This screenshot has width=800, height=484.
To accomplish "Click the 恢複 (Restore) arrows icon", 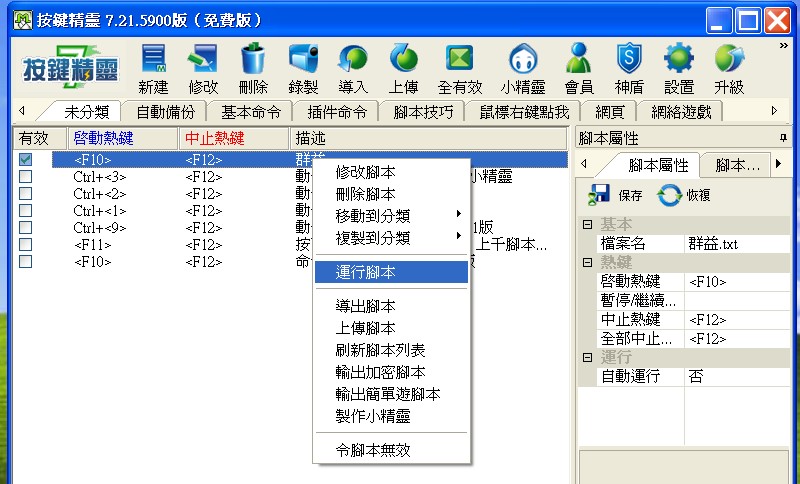I will 669,195.
